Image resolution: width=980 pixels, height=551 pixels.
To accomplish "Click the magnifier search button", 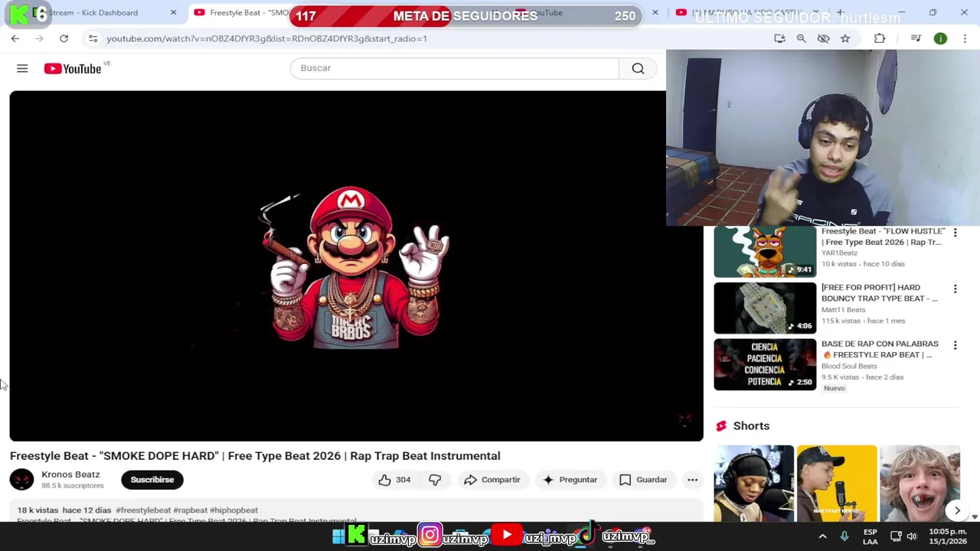I will (638, 68).
